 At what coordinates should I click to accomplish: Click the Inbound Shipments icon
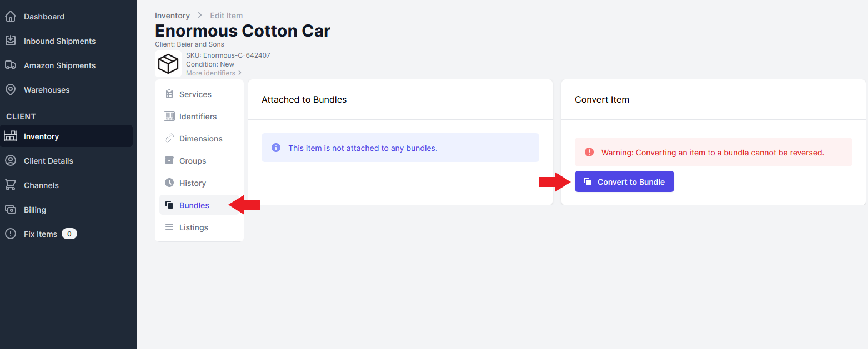click(x=11, y=41)
